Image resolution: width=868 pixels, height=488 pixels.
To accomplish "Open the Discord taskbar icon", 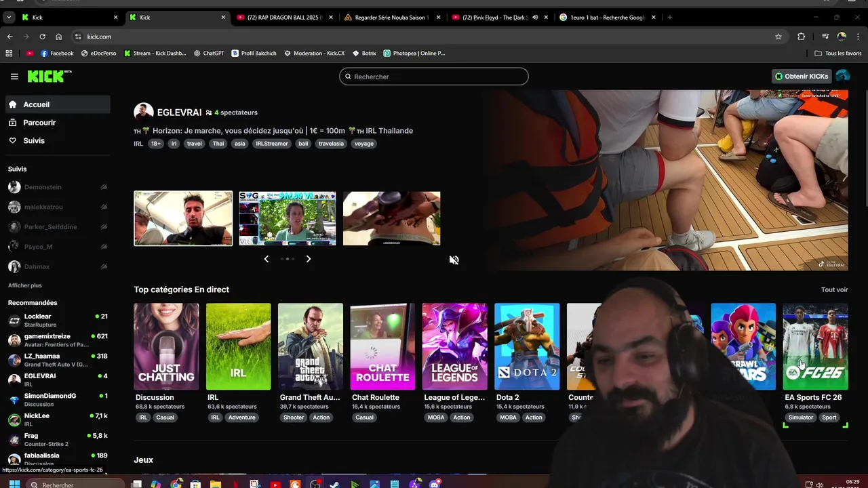I will pyautogui.click(x=435, y=484).
